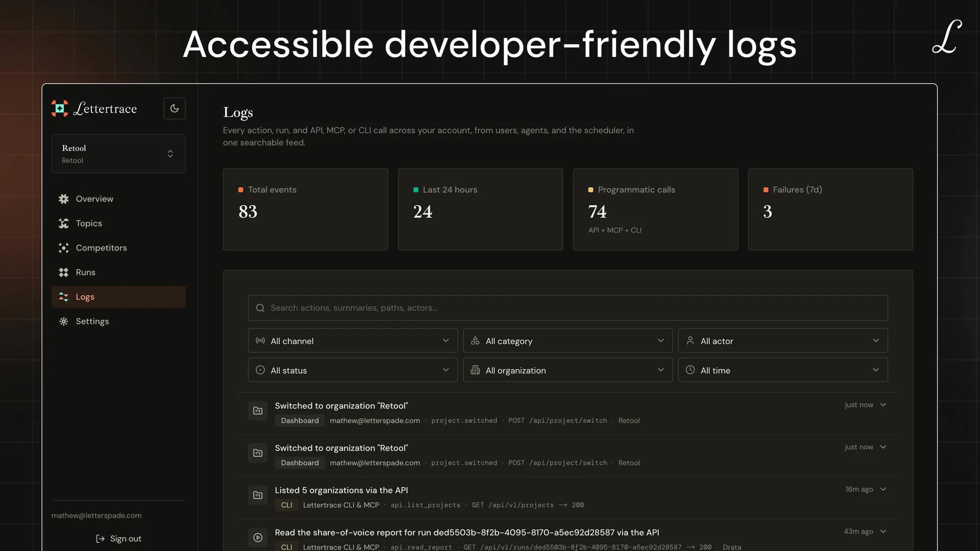980x551 pixels.
Task: Click the green dot beside Last 24 hours
Action: [415, 190]
